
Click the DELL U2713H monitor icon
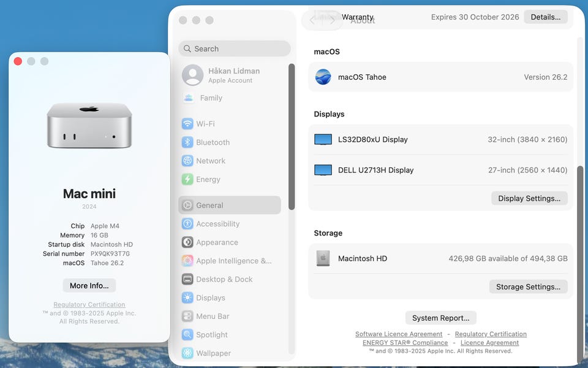tap(323, 170)
